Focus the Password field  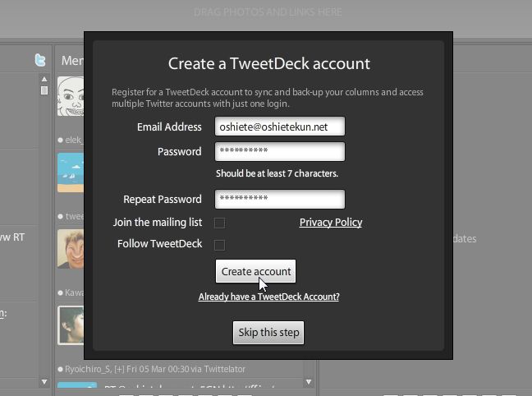(280, 151)
